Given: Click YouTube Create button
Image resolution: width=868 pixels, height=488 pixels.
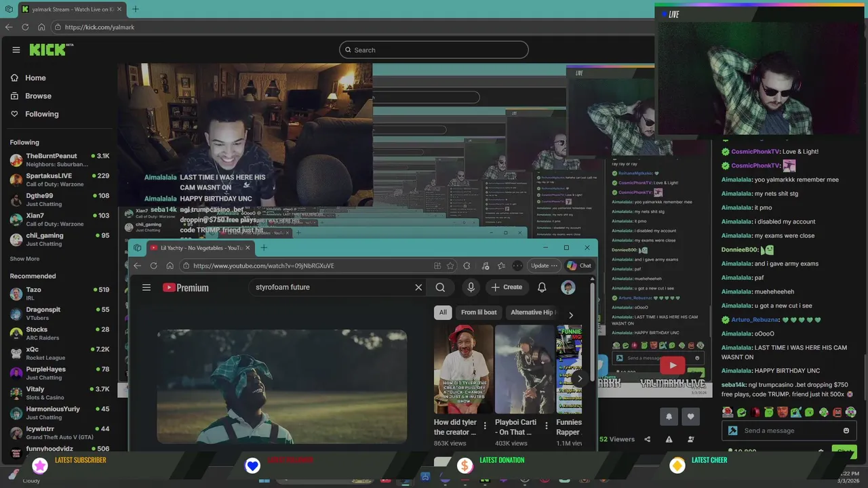Looking at the screenshot, I should (507, 287).
